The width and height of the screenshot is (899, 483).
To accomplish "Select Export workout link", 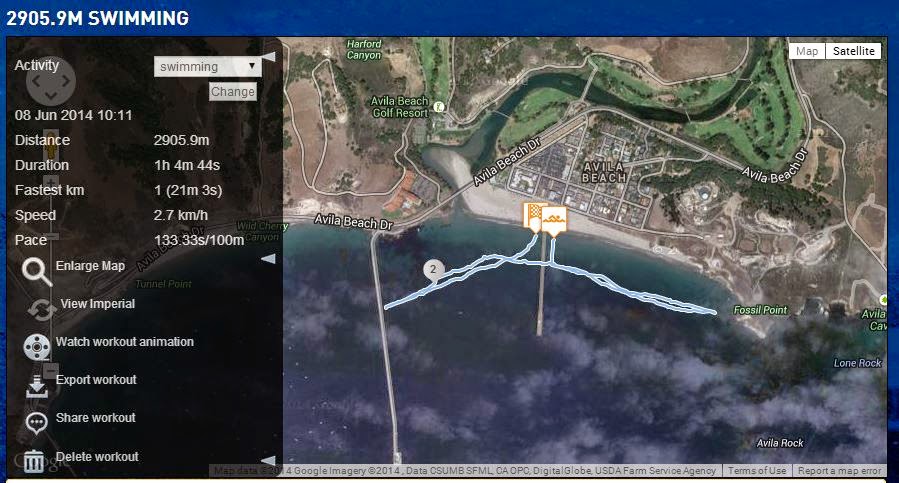I will (x=96, y=380).
